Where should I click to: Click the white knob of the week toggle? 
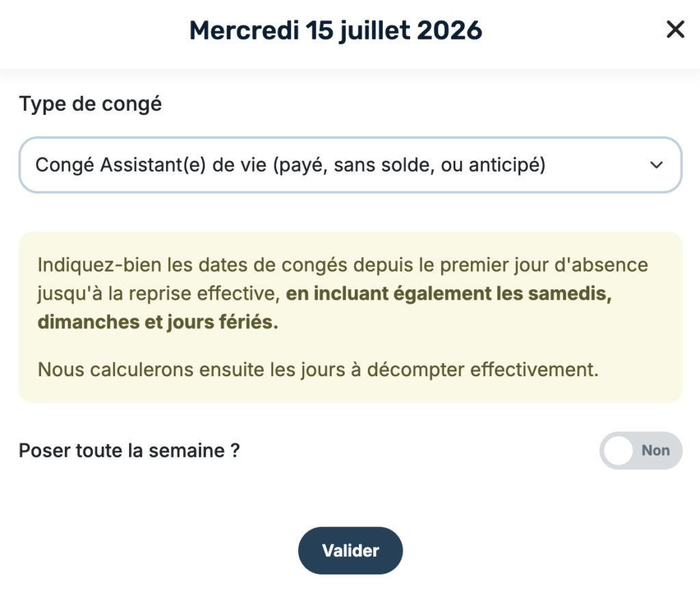tap(619, 450)
